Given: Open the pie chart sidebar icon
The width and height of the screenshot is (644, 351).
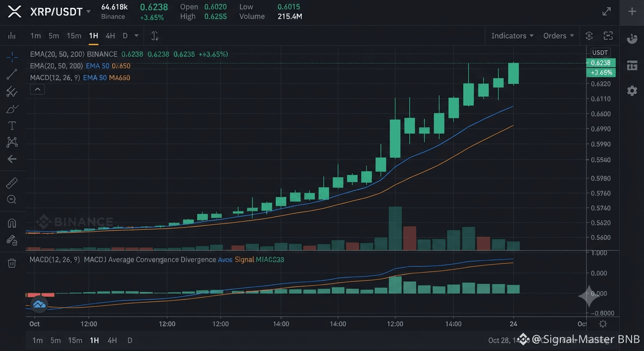Looking at the screenshot, I should 632,39.
